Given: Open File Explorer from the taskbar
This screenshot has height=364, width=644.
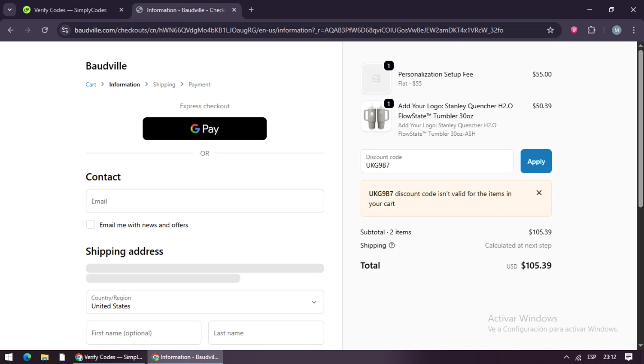Looking at the screenshot, I should 45,357.
